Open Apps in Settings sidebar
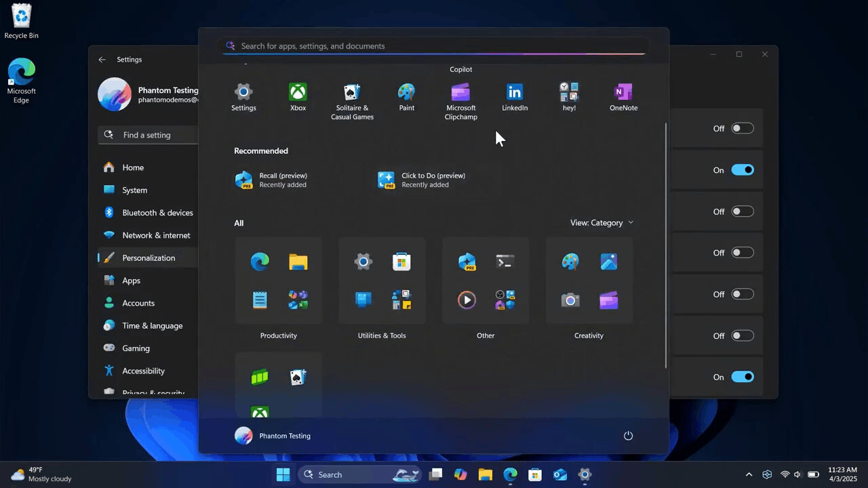 (x=148, y=280)
